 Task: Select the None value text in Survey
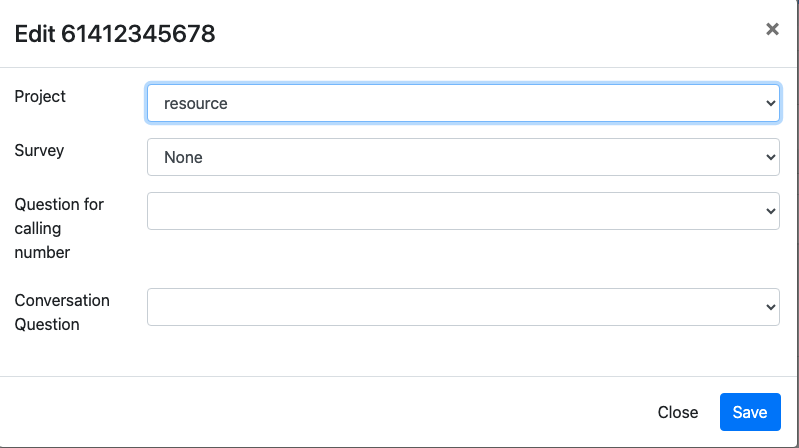pos(184,157)
